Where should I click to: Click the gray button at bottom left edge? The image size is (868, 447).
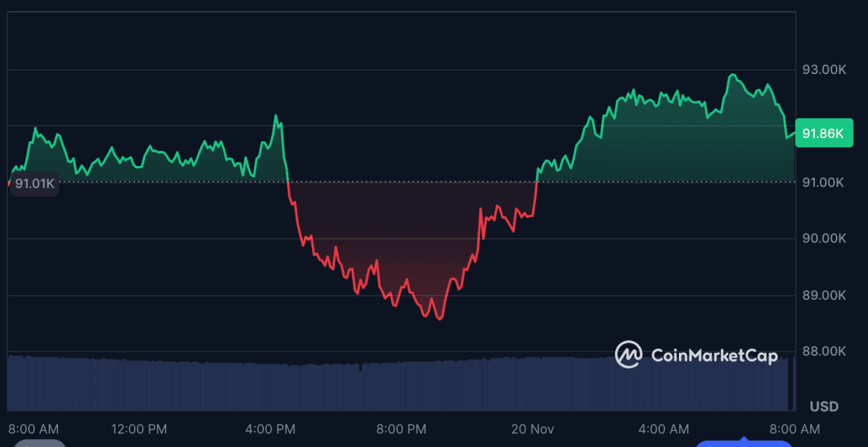tap(40, 443)
